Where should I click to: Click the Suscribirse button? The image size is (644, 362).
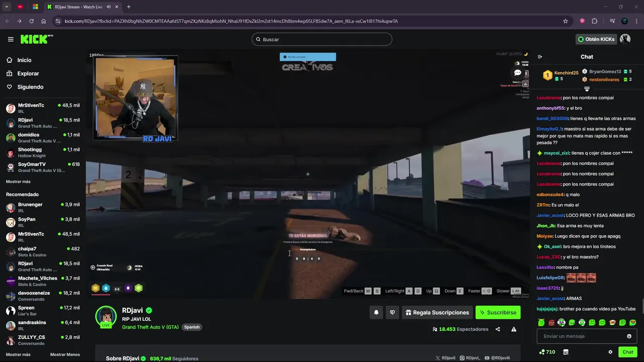pyautogui.click(x=498, y=312)
